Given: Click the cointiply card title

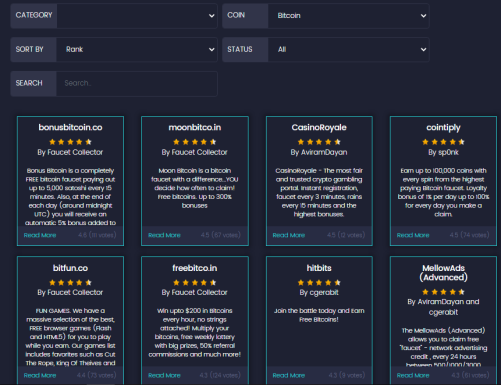Looking at the screenshot, I should [x=443, y=128].
